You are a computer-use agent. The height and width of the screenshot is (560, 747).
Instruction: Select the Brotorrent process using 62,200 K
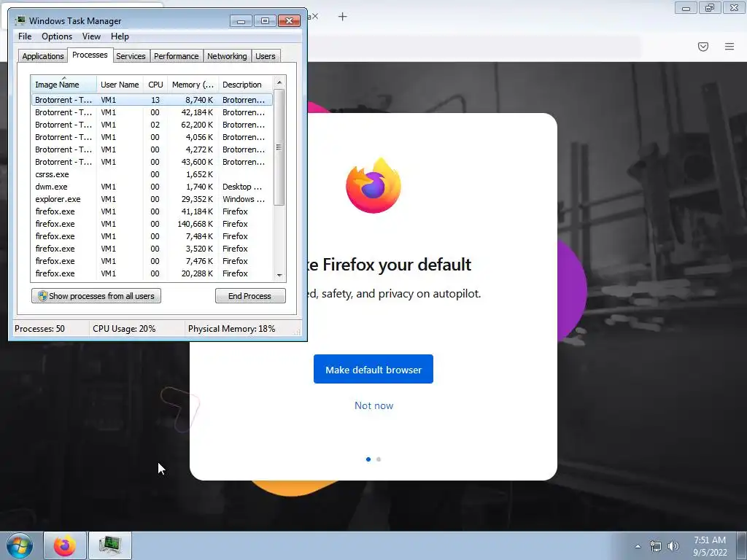pyautogui.click(x=152, y=125)
